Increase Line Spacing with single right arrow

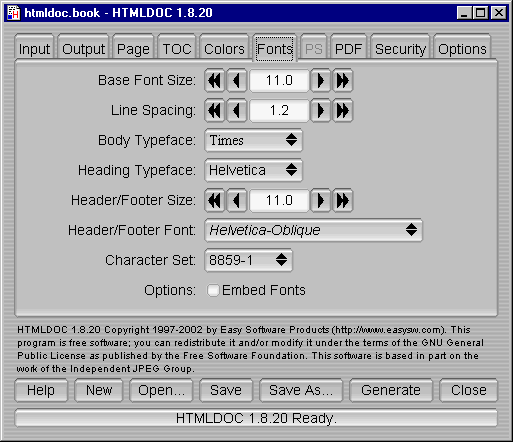[320, 110]
